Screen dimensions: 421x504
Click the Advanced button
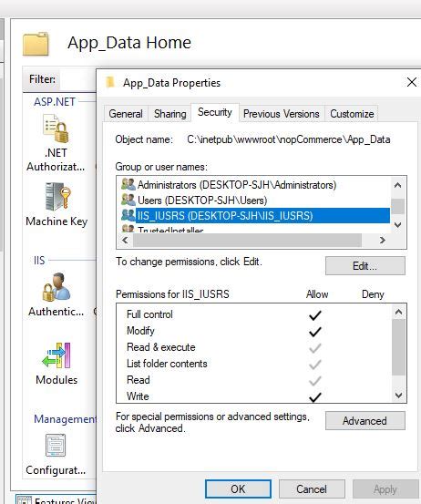pyautogui.click(x=365, y=421)
